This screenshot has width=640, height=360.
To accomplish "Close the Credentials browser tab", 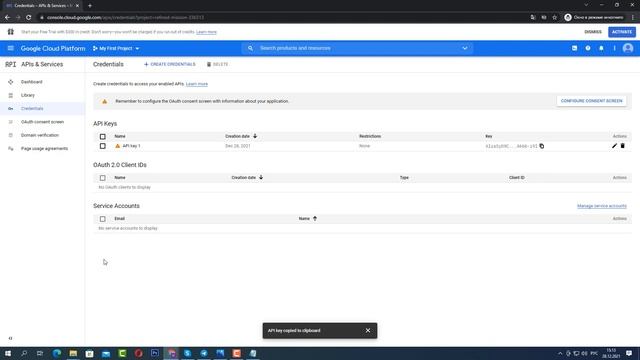I will click(x=77, y=6).
